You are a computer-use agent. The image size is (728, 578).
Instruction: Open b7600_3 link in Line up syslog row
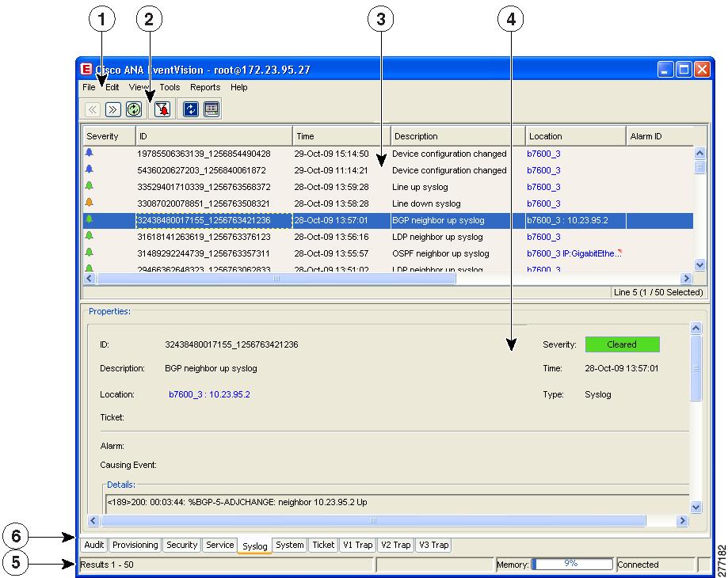543,187
